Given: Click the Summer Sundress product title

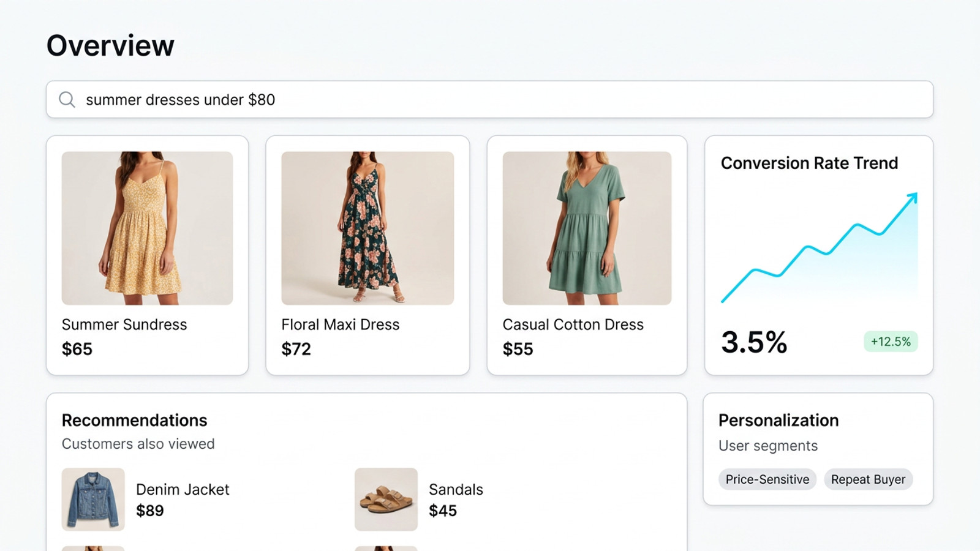Looking at the screenshot, I should [124, 324].
